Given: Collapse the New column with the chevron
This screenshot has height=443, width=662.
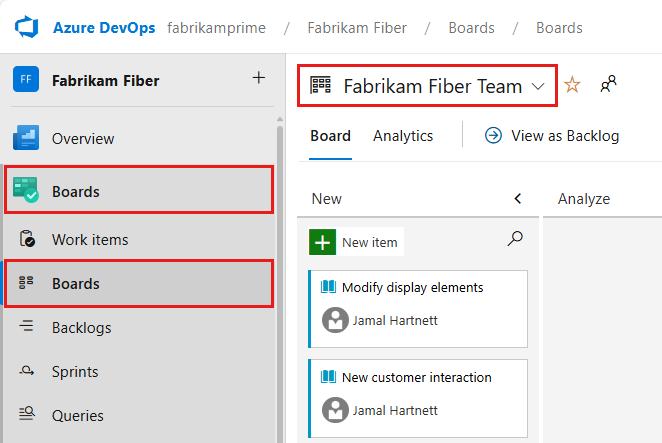Looking at the screenshot, I should point(517,198).
